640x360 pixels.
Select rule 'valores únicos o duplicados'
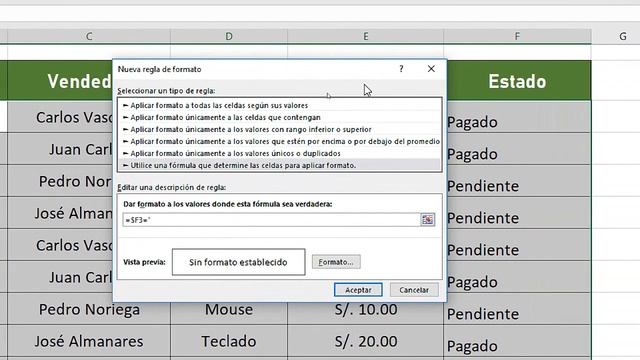[280, 153]
